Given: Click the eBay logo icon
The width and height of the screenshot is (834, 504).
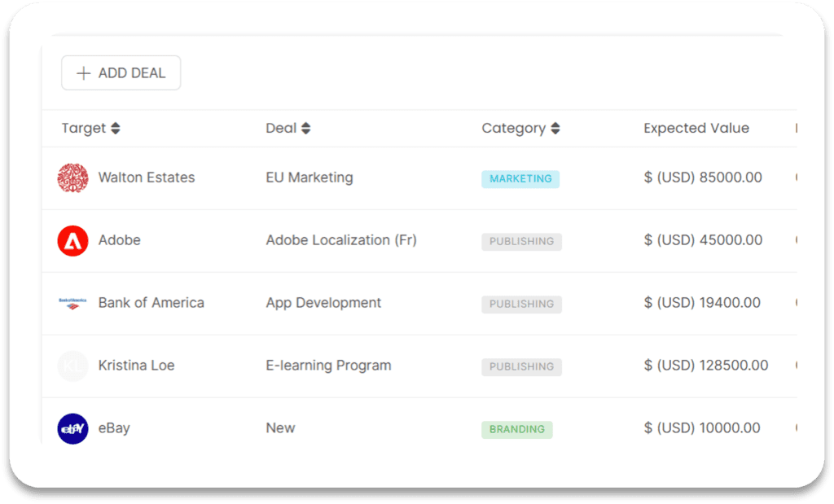Looking at the screenshot, I should coord(72,428).
